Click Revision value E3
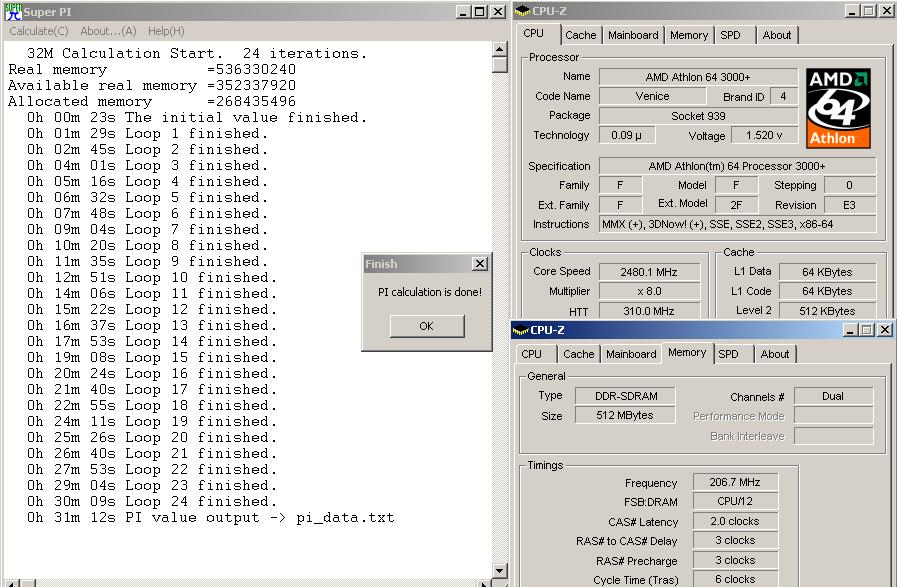Screen dimensions: 897x587 pos(850,205)
